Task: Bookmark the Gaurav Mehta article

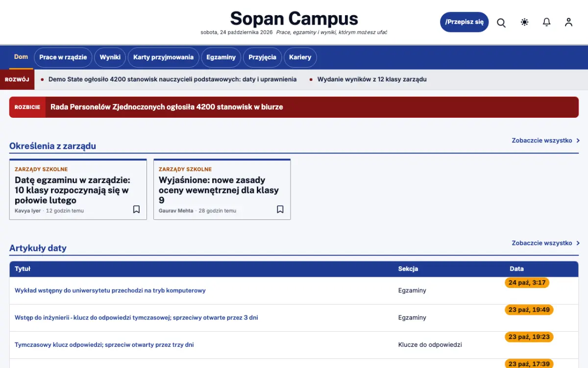Action: point(280,210)
